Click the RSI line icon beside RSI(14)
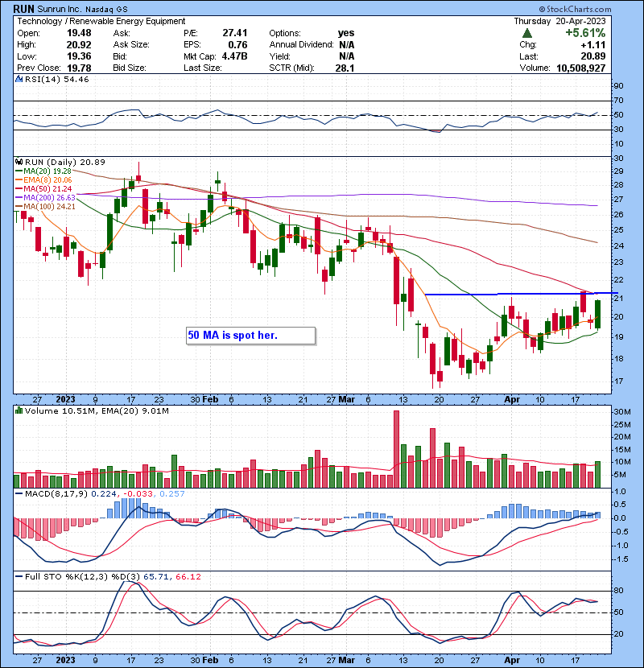 pyautogui.click(x=19, y=79)
